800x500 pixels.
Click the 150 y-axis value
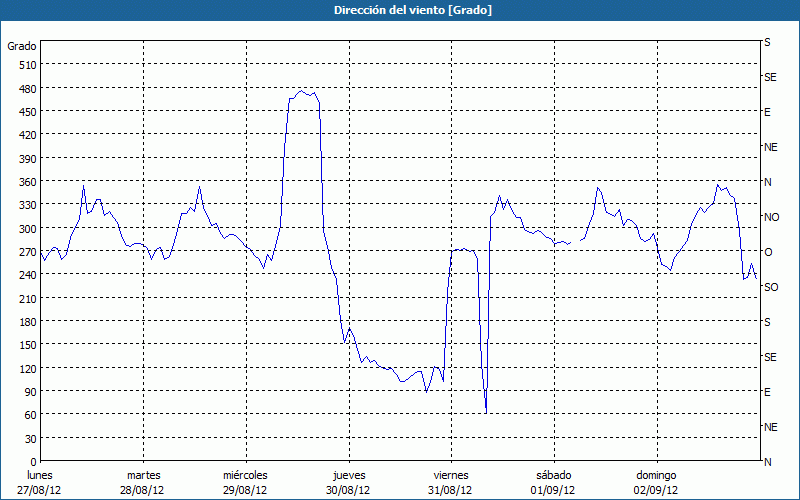28,345
